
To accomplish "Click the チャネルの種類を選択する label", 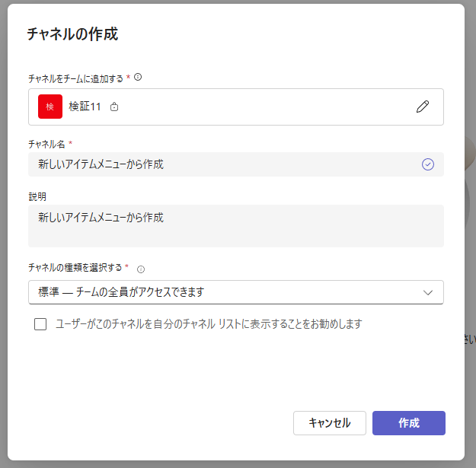I will [x=75, y=268].
